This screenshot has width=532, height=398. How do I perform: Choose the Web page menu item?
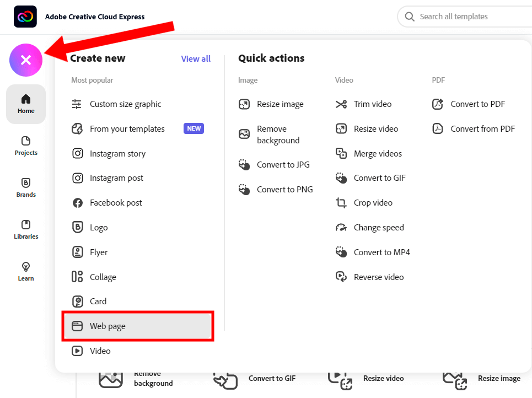[x=138, y=326]
